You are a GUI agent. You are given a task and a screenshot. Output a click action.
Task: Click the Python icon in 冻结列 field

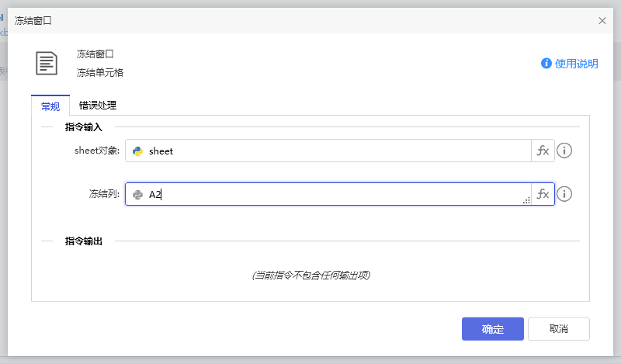pyautogui.click(x=138, y=195)
